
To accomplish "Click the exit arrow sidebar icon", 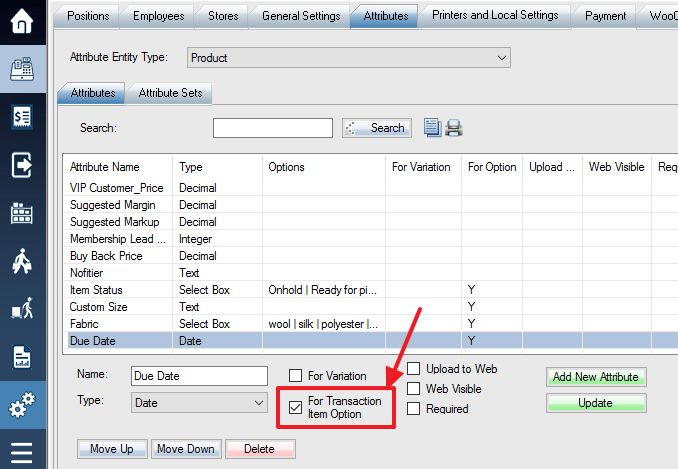I will [x=22, y=165].
